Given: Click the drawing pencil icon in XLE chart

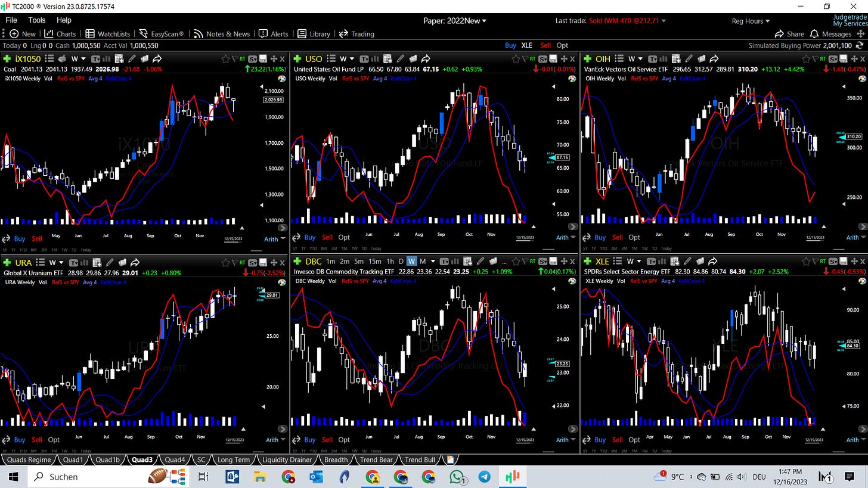Looking at the screenshot, I should [x=689, y=263].
